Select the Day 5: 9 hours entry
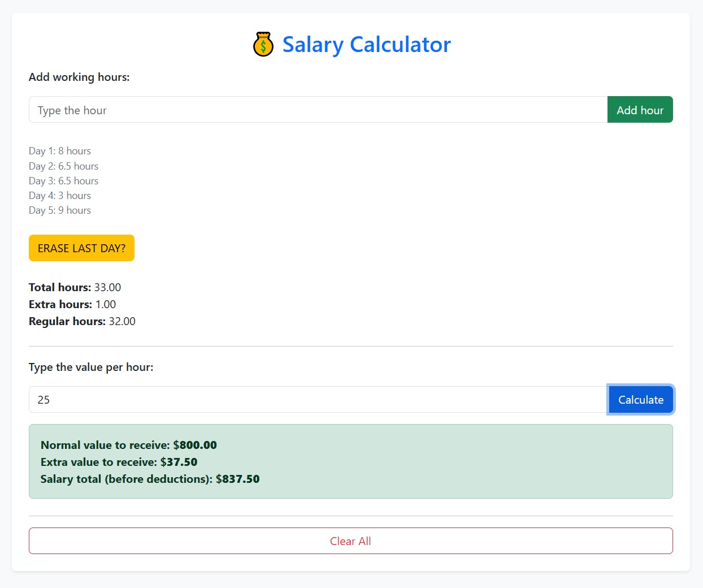The width and height of the screenshot is (703, 588). coord(59,210)
